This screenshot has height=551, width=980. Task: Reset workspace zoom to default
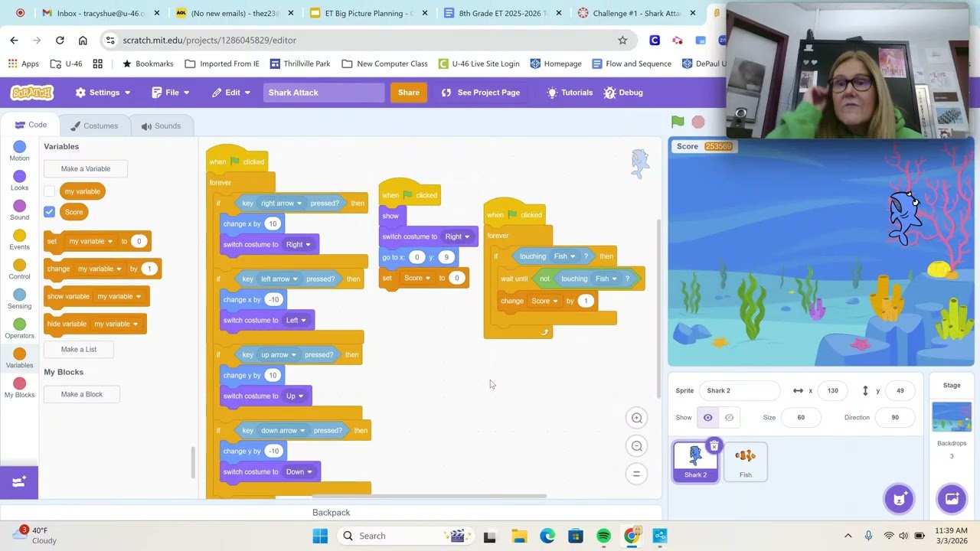tap(636, 474)
